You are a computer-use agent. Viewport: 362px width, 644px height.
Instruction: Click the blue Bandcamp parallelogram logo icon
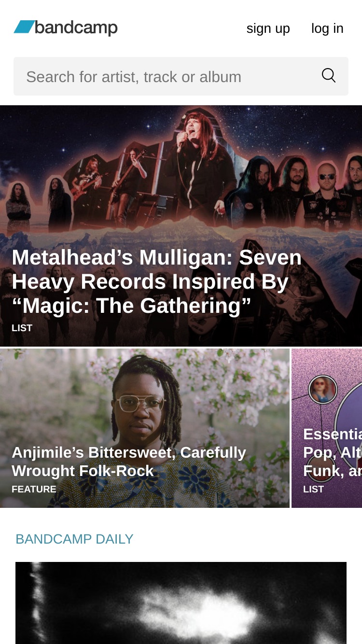click(x=24, y=27)
